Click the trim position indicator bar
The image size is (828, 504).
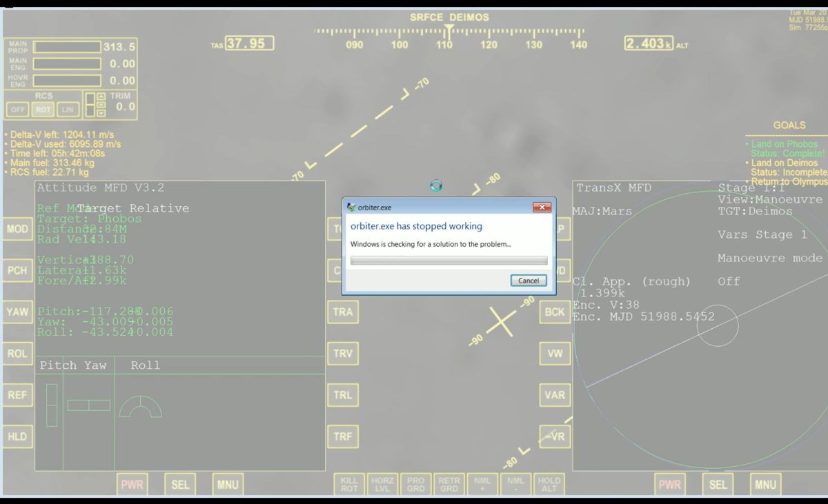tap(90, 104)
